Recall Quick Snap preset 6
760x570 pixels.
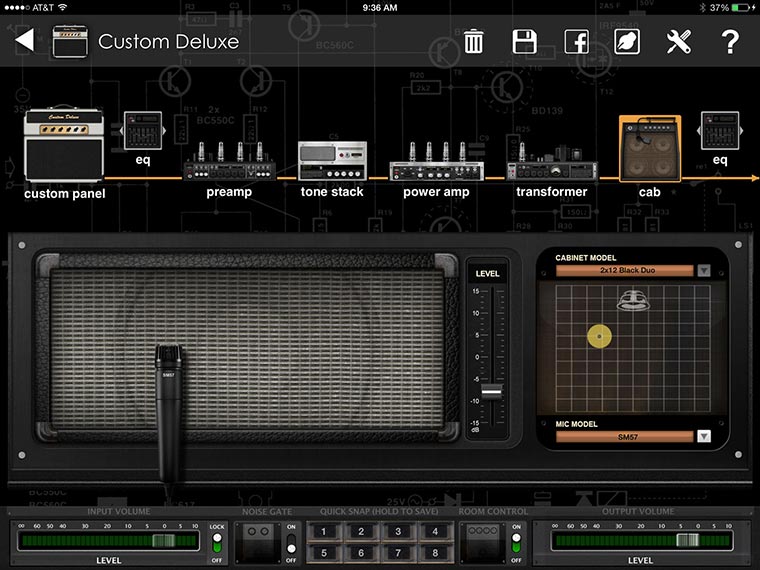pyautogui.click(x=361, y=553)
